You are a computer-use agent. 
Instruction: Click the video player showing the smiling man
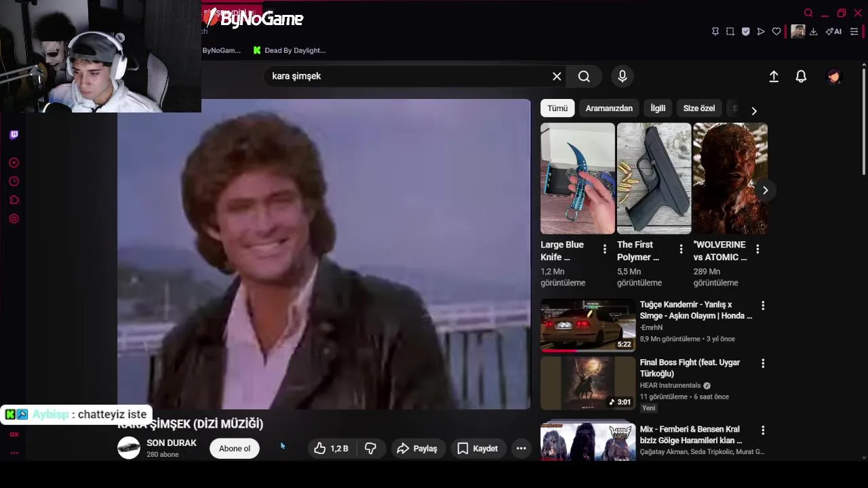pos(324,254)
